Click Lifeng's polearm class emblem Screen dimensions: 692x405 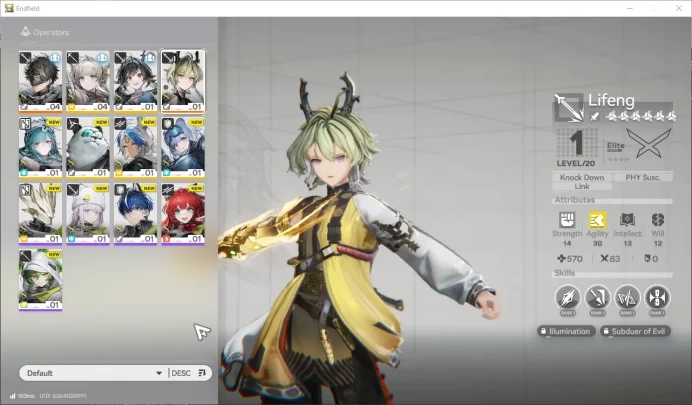pos(569,107)
